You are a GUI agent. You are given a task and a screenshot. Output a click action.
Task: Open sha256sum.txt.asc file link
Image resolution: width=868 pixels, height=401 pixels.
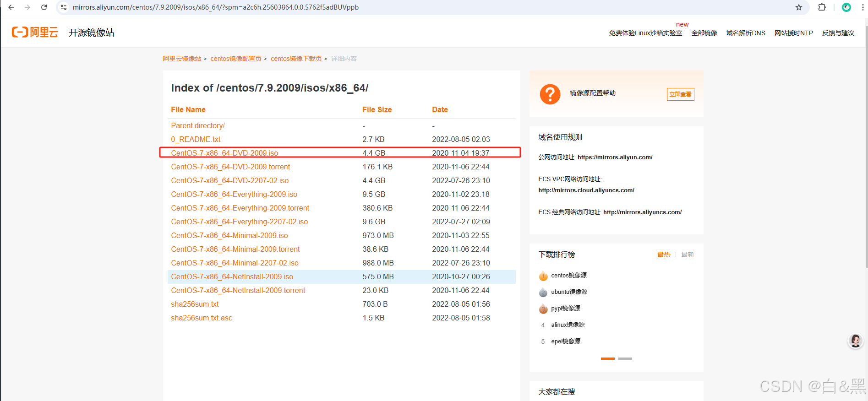pyautogui.click(x=202, y=318)
